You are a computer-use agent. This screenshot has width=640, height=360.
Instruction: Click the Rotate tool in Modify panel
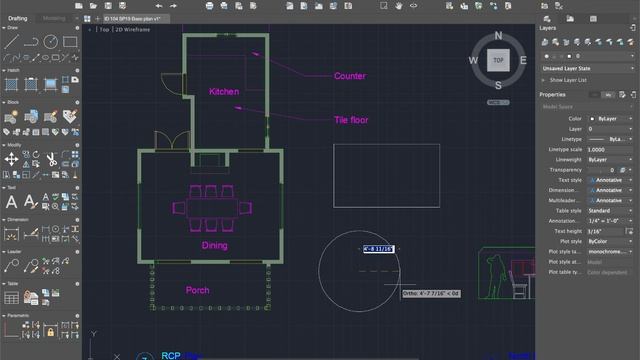(36, 154)
